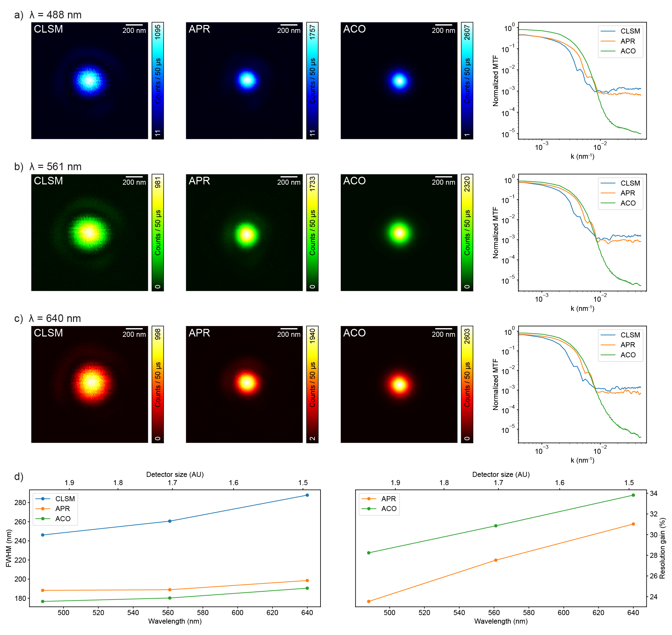
Task: Click 'Detector size (AU)' above the resolution gain plot
Action: tap(501, 474)
